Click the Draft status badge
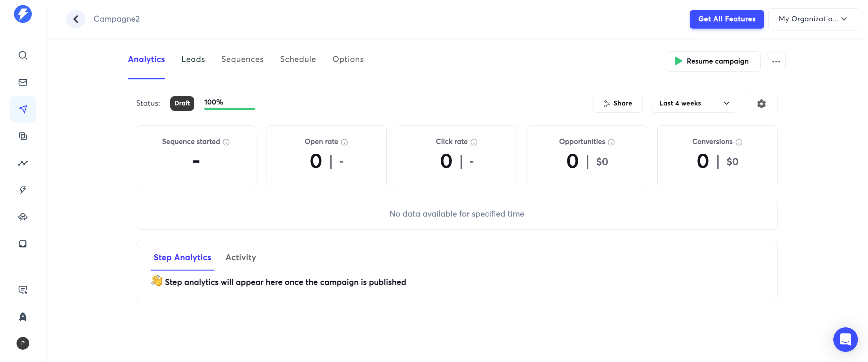The width and height of the screenshot is (868, 362). (x=182, y=104)
